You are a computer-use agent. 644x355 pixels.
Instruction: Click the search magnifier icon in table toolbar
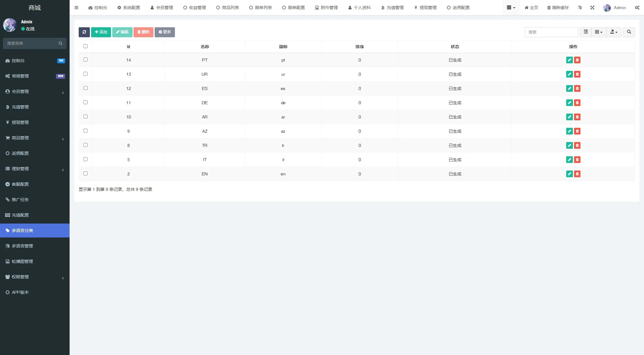[629, 32]
